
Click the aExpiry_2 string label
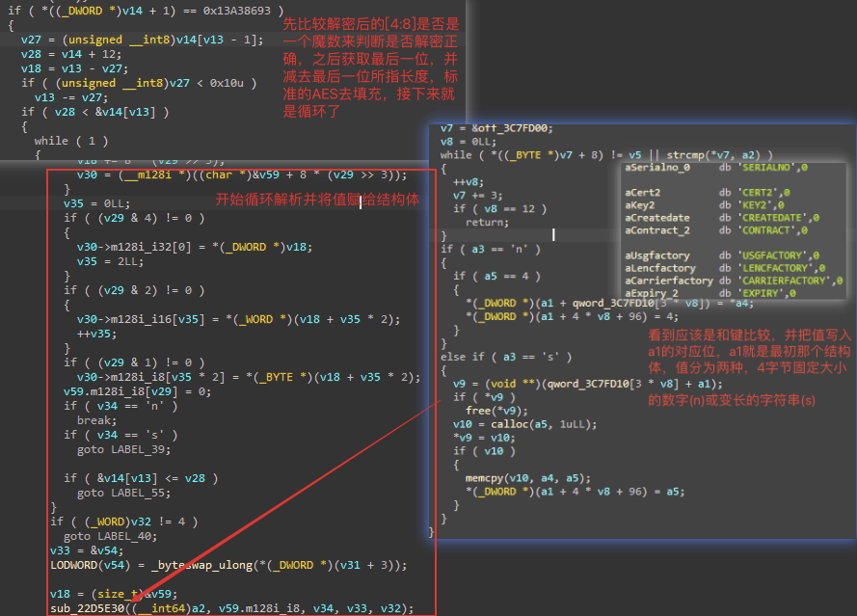(651, 293)
